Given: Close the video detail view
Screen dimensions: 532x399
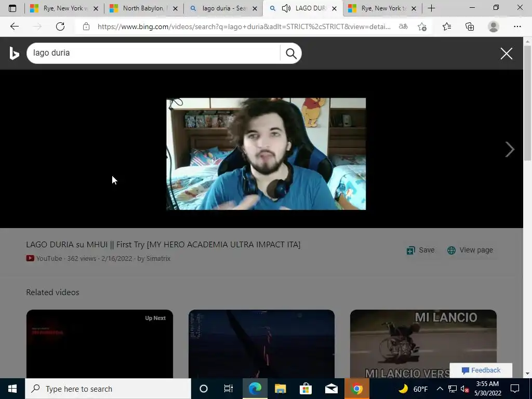Looking at the screenshot, I should tap(506, 54).
